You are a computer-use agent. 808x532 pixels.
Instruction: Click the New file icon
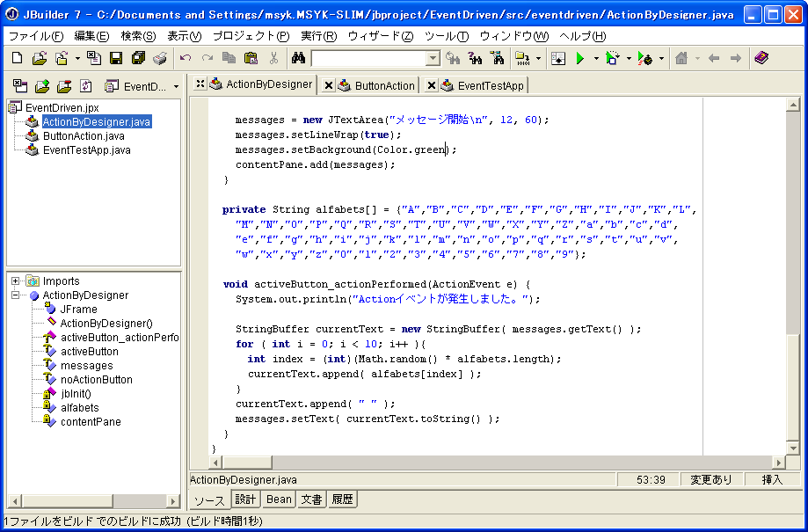17,58
